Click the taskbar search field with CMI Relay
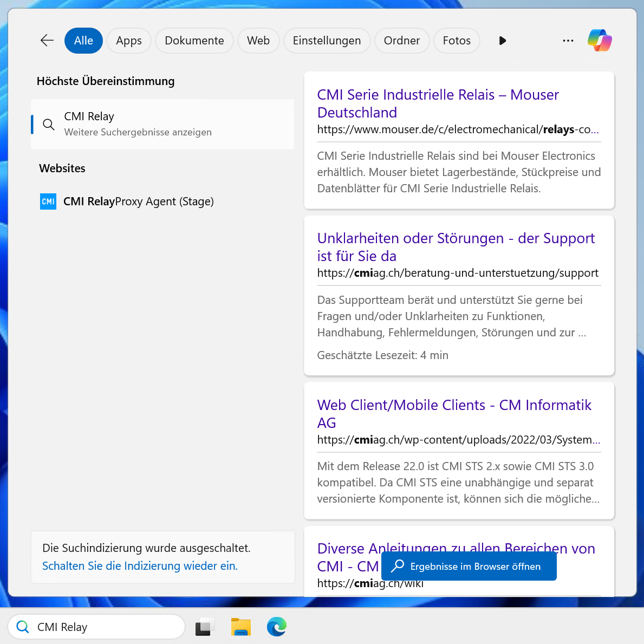The width and height of the screenshot is (644, 644). [x=96, y=627]
